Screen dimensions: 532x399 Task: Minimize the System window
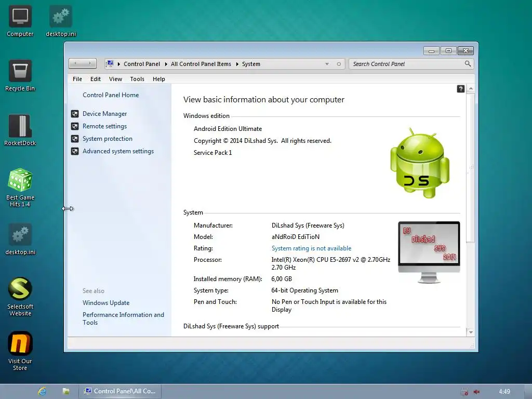pyautogui.click(x=431, y=50)
